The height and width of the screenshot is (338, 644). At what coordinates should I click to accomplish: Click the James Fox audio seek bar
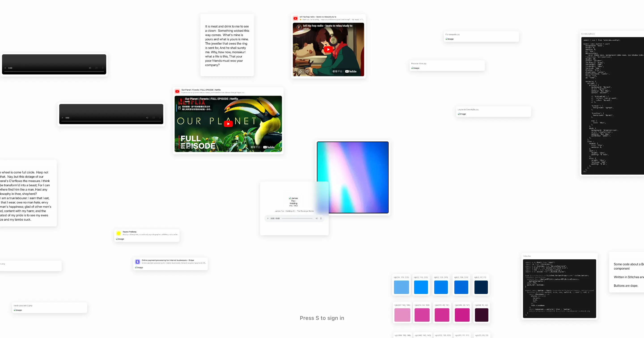click(297, 218)
